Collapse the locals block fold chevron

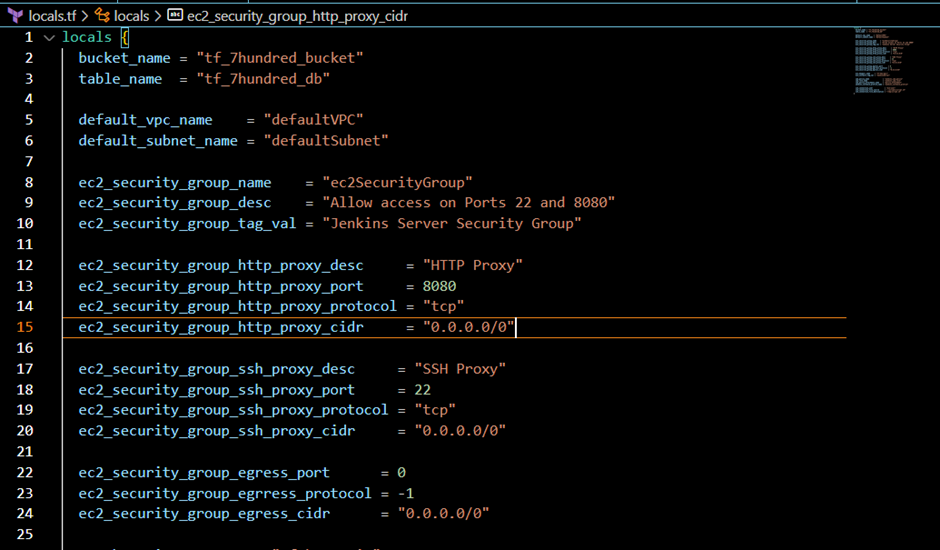pos(49,37)
